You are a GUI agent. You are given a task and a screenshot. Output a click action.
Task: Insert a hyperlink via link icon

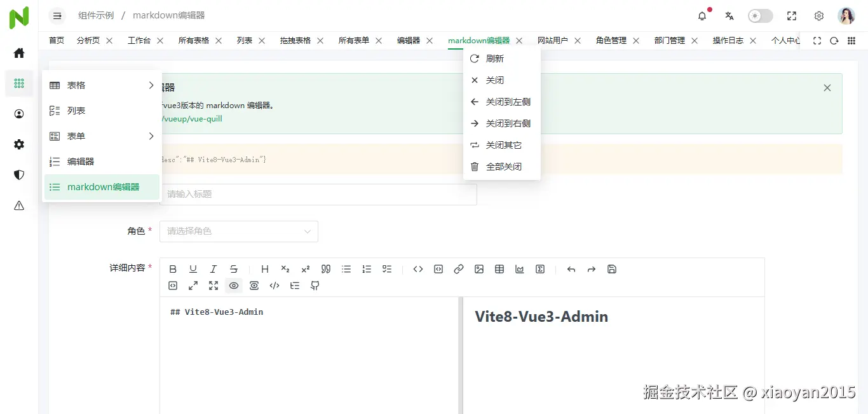(x=459, y=269)
